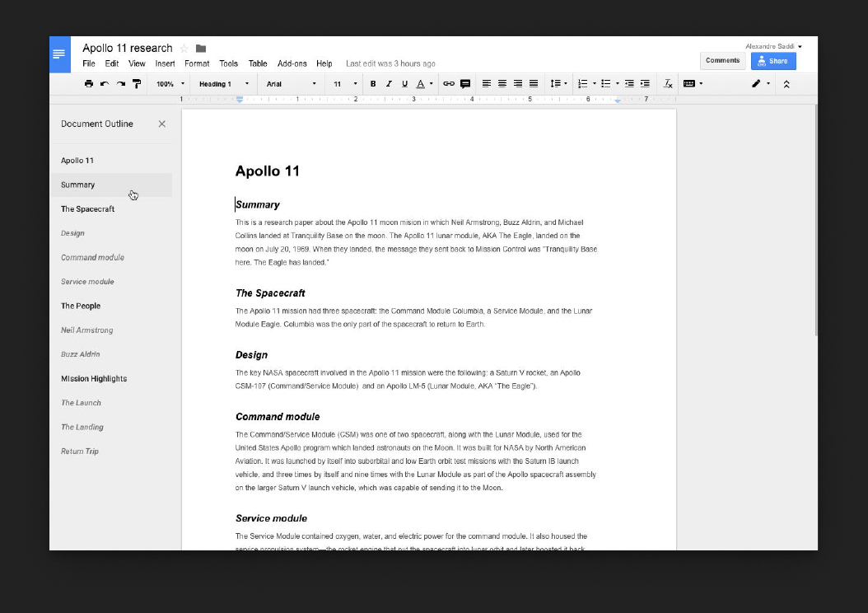The image size is (868, 613).
Task: Open the Tools menu
Action: click(x=229, y=63)
